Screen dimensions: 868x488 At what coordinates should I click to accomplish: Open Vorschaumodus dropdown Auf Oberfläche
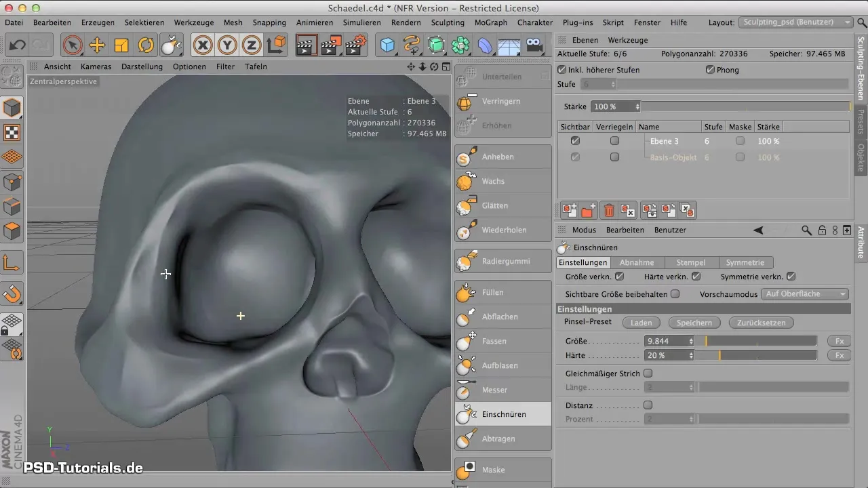pos(805,294)
